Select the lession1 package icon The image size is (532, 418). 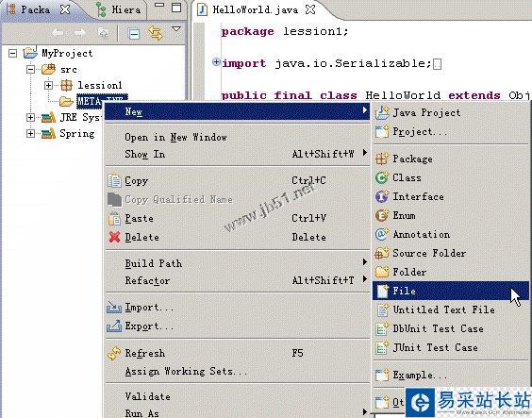tap(66, 85)
